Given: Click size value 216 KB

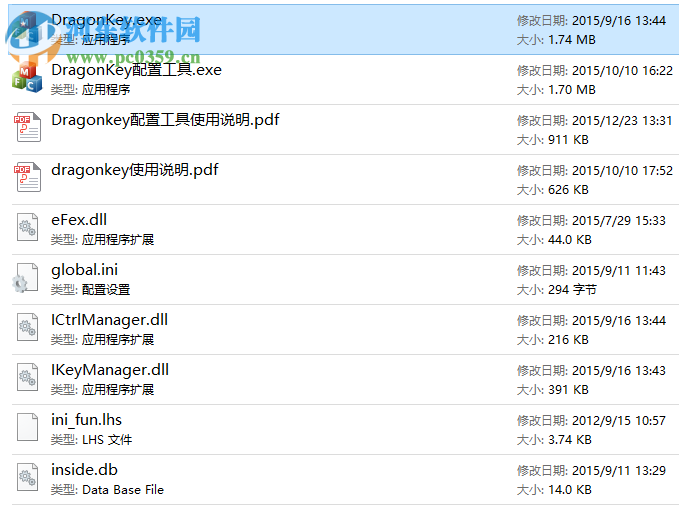Looking at the screenshot, I should point(569,340).
